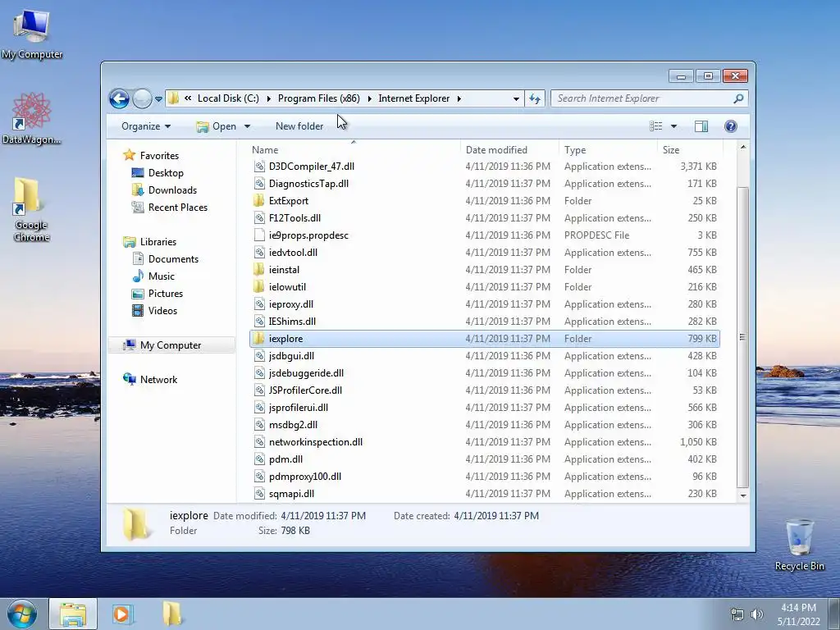This screenshot has width=840, height=630.
Task: Toggle the preview pane icon
Action: click(x=701, y=126)
